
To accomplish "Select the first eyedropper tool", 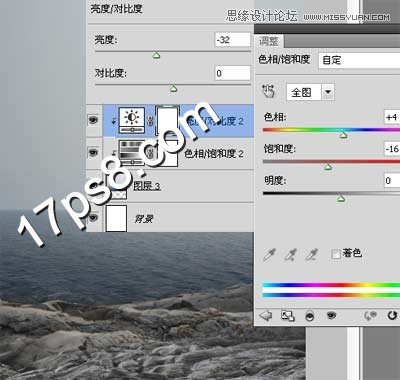I will coord(269,255).
